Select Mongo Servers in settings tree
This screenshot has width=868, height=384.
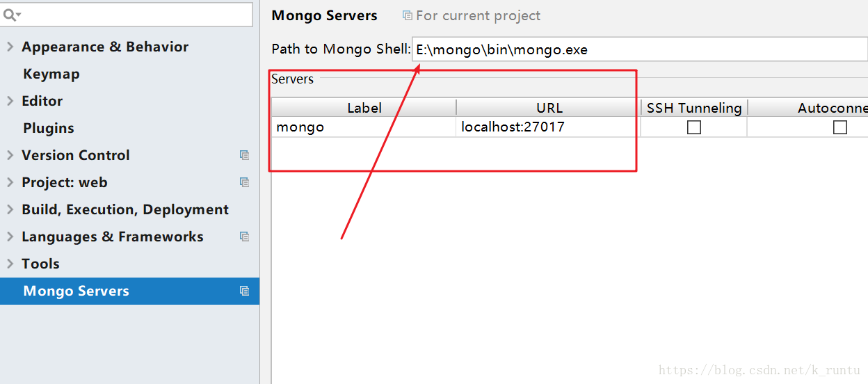tap(129, 291)
